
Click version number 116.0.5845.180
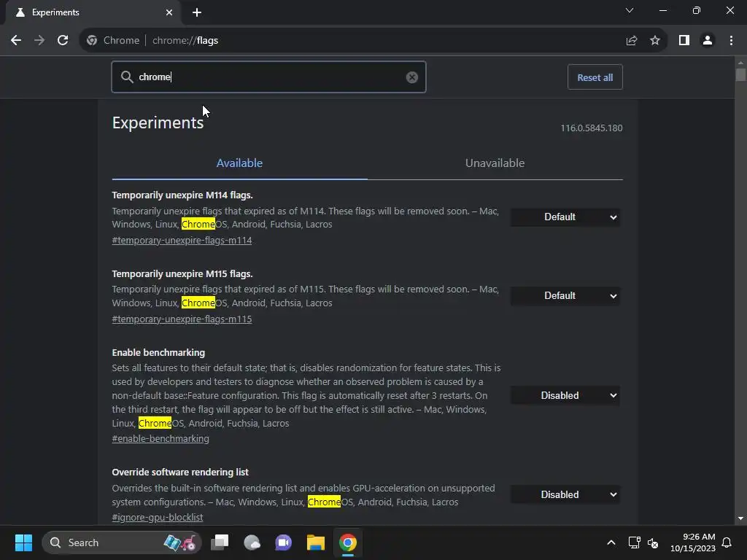[591, 128]
